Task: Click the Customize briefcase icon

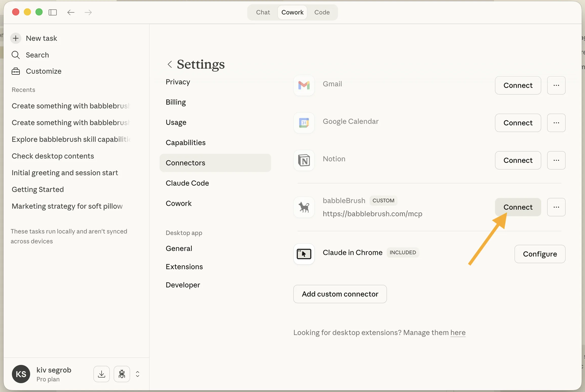Action: coord(15,71)
